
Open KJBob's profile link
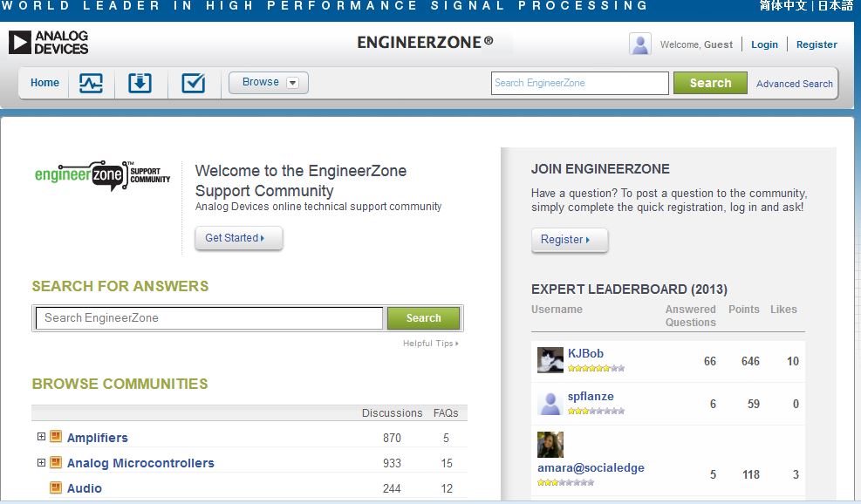tap(585, 353)
